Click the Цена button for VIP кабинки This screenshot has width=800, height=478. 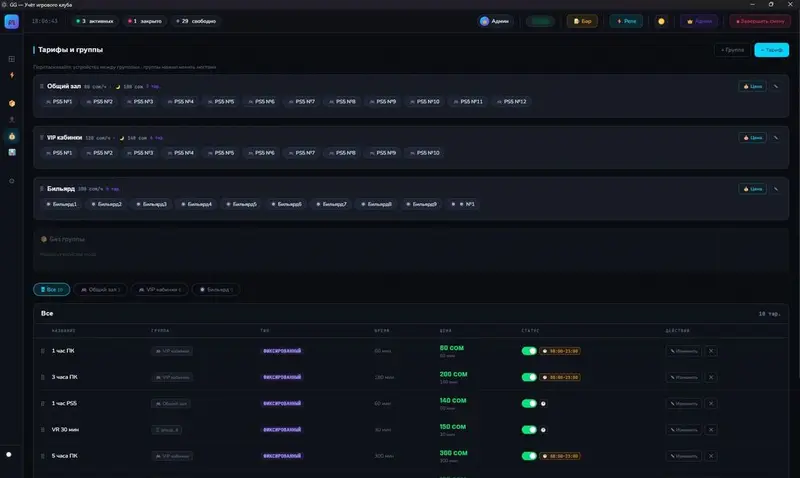[753, 138]
